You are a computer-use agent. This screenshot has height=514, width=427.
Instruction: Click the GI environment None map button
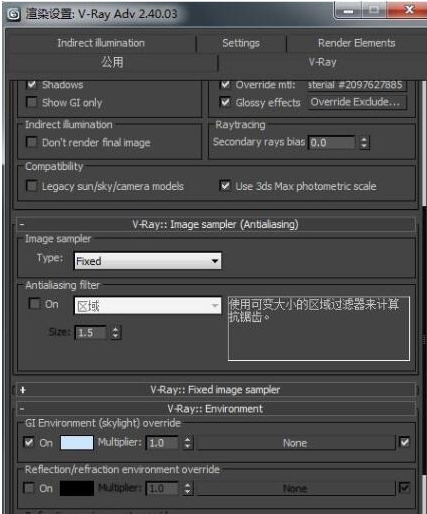click(296, 443)
